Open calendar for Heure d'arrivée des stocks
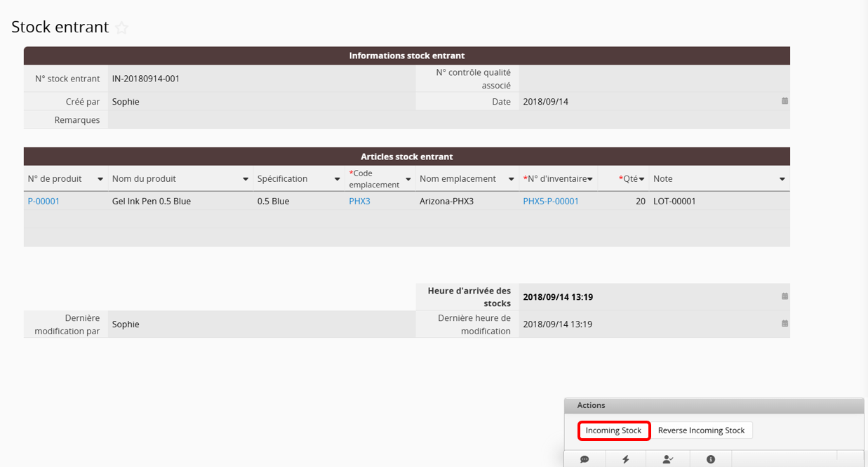868x467 pixels. [x=784, y=296]
